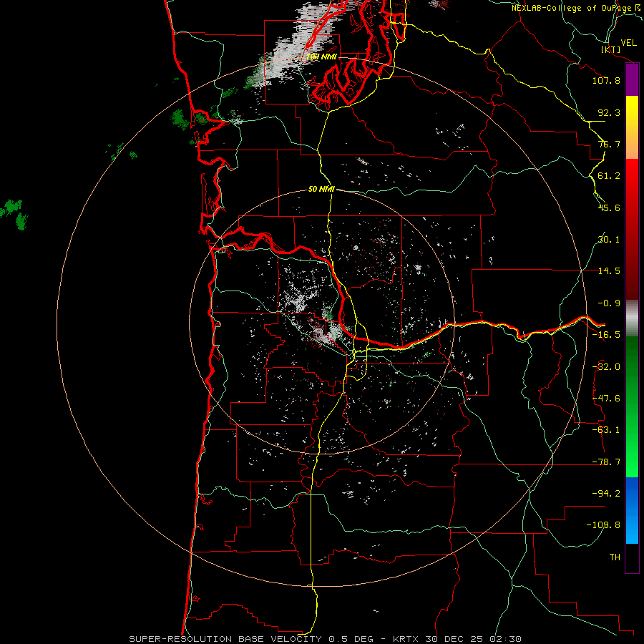Click the [KT] units label

pos(611,50)
